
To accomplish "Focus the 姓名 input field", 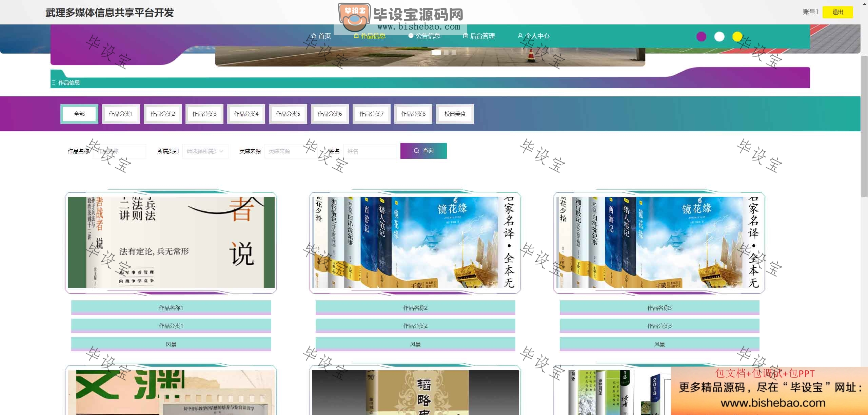I will click(370, 151).
